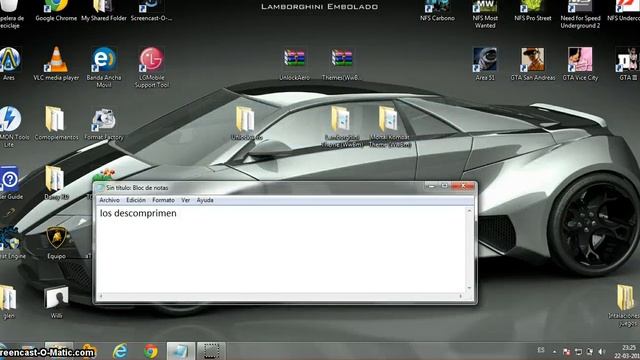Open the Archivo menu in Notepad
Image resolution: width=640 pixels, height=360 pixels.
click(x=109, y=200)
